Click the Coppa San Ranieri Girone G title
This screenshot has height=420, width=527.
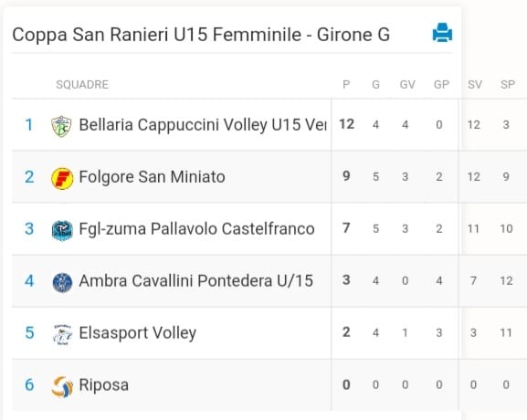click(x=201, y=35)
